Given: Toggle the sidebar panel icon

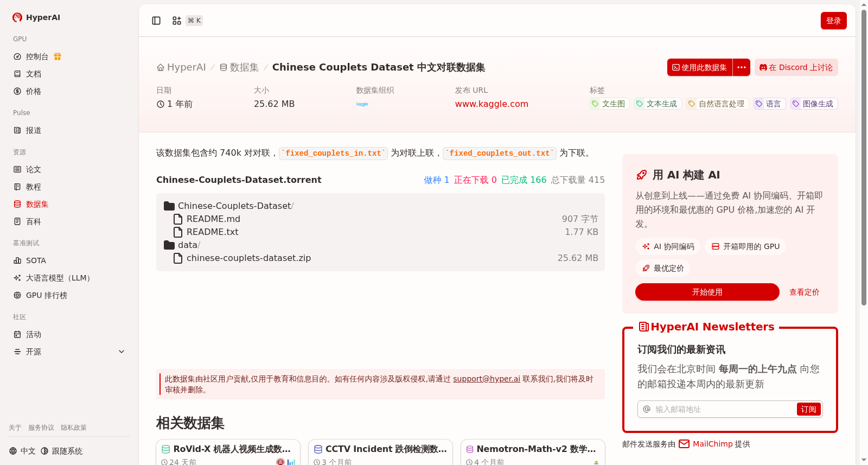Looking at the screenshot, I should (156, 21).
